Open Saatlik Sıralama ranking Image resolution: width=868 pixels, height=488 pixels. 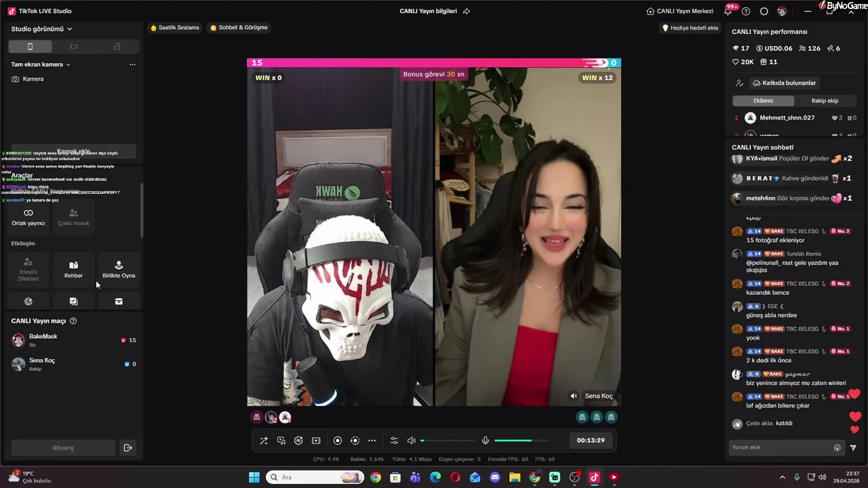tap(175, 28)
